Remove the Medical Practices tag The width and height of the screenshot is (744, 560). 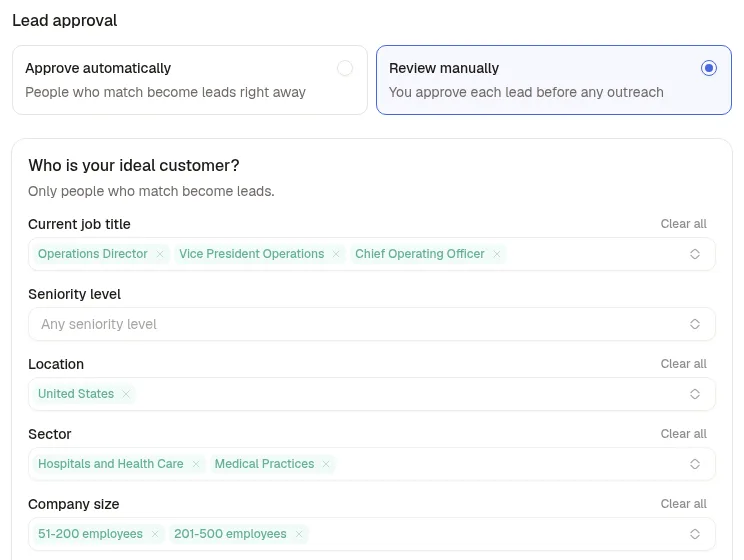(x=326, y=464)
